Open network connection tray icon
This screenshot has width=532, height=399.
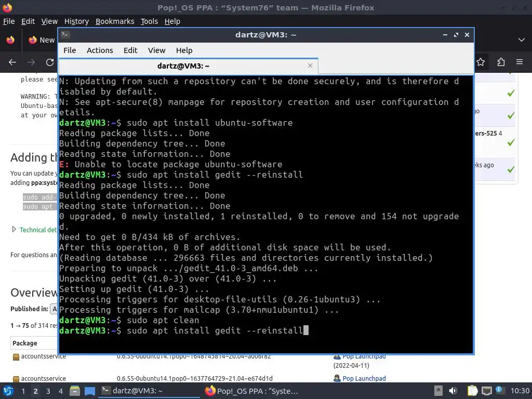point(486,391)
